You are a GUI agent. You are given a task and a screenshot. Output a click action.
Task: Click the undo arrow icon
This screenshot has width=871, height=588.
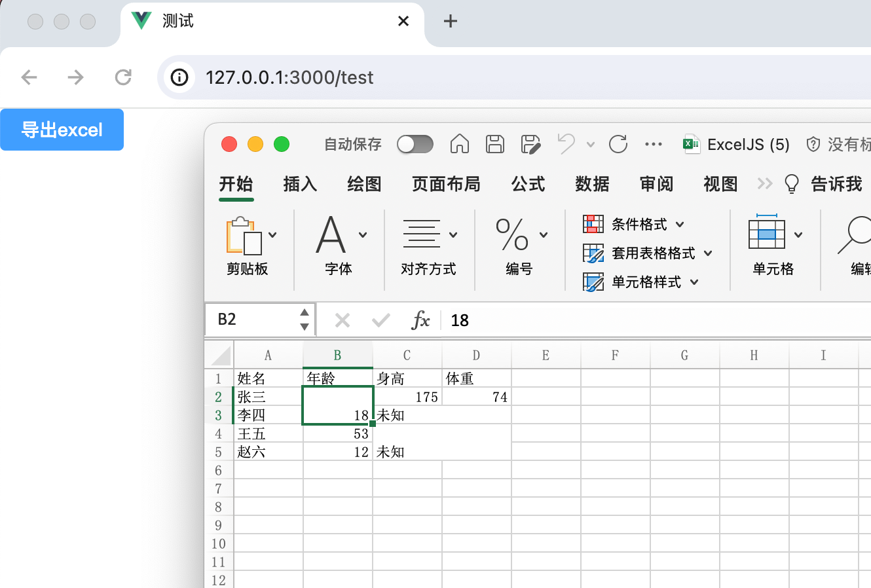(566, 143)
